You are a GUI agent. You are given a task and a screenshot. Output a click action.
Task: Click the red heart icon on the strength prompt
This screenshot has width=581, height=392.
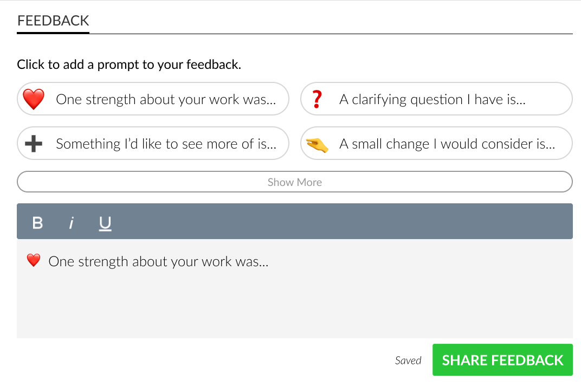[x=34, y=99]
